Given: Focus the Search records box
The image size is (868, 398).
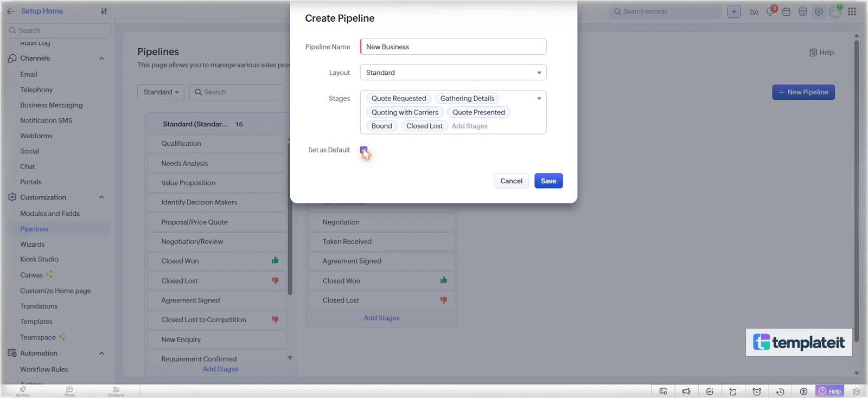Looking at the screenshot, I should coord(666,11).
